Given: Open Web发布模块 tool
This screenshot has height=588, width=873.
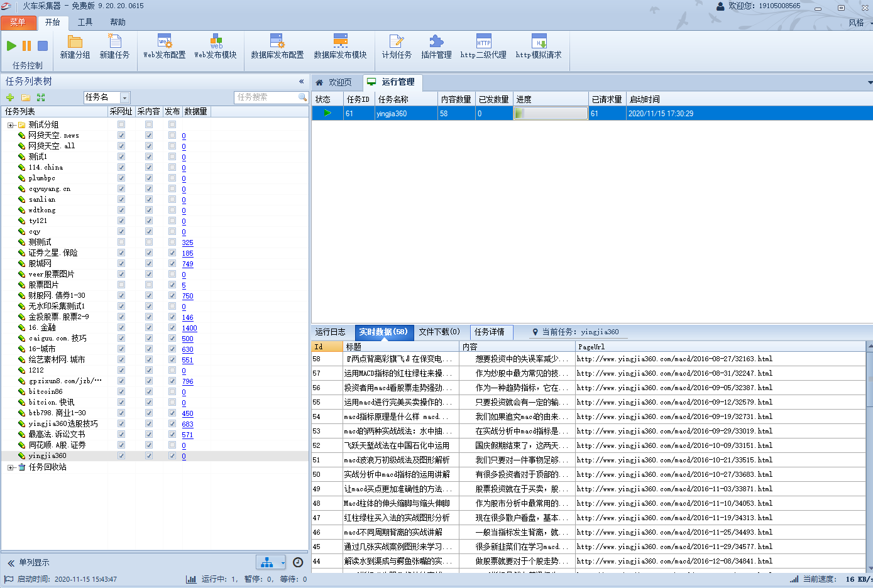Looking at the screenshot, I should (216, 47).
